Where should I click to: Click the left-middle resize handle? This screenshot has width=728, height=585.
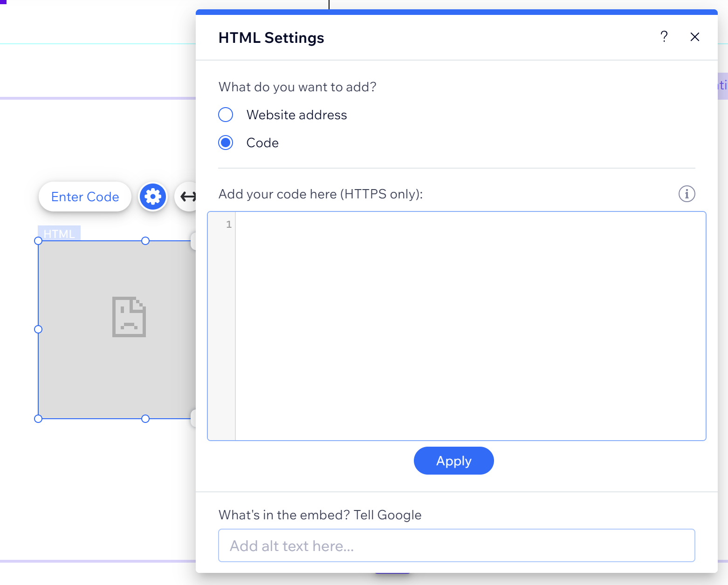pos(38,329)
